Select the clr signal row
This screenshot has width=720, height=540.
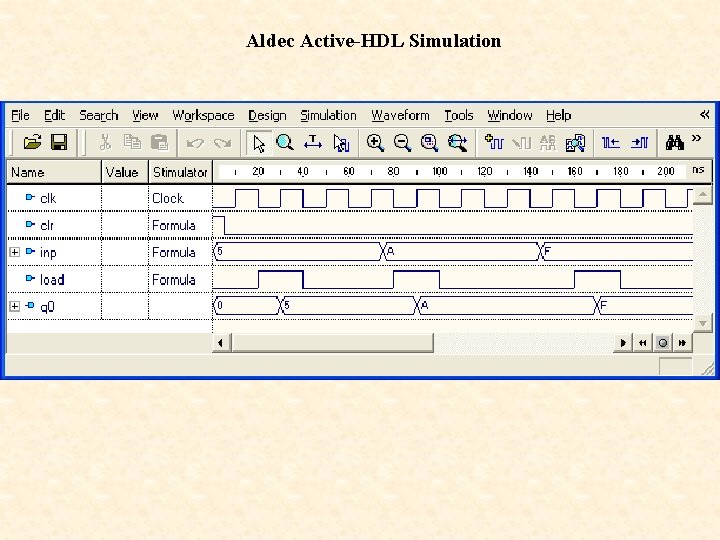47,225
